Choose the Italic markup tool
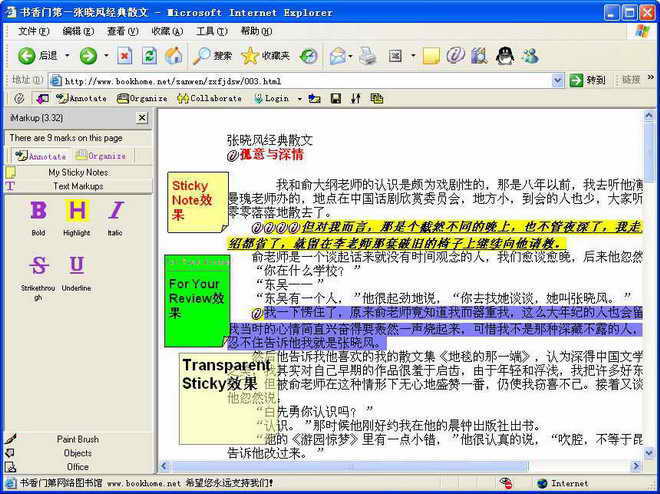660x494 pixels. (115, 212)
